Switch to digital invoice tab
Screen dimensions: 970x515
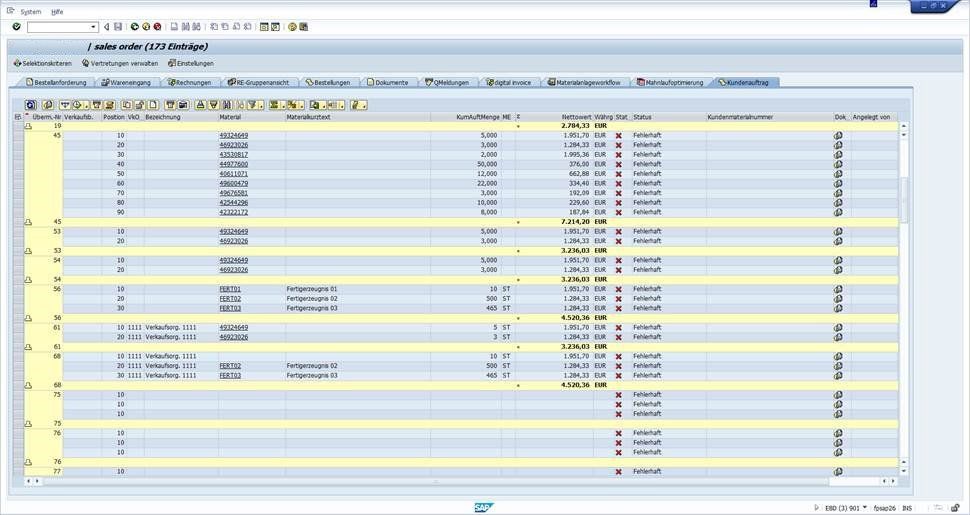tap(509, 82)
